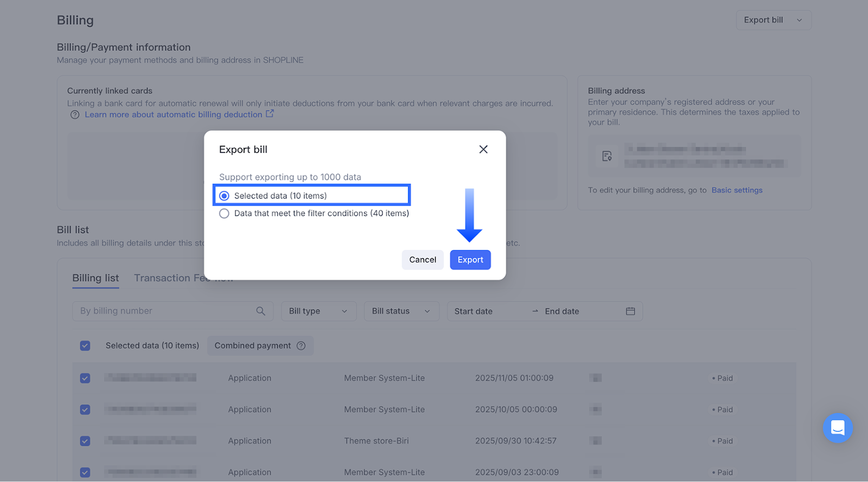Click the Combined payment help icon

coord(301,346)
